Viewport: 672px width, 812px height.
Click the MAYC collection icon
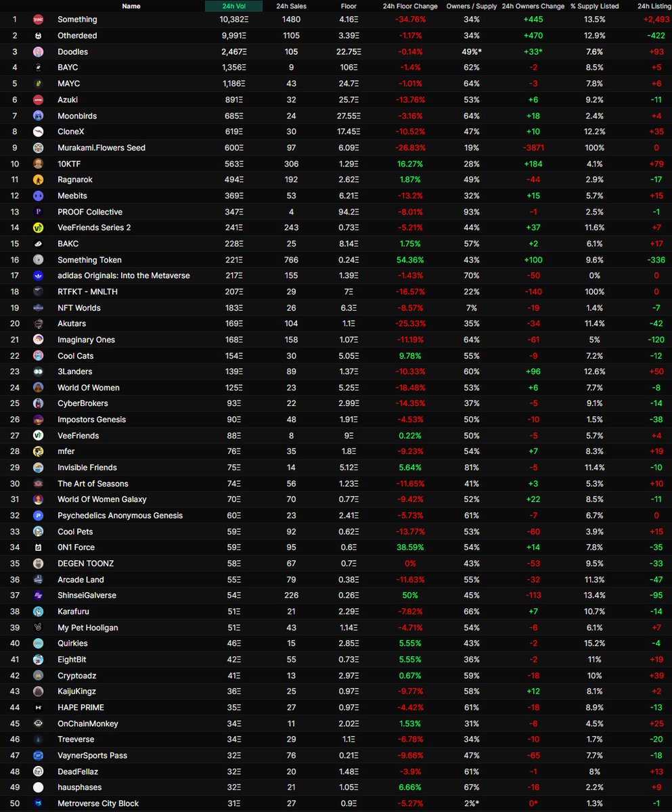coord(39,84)
